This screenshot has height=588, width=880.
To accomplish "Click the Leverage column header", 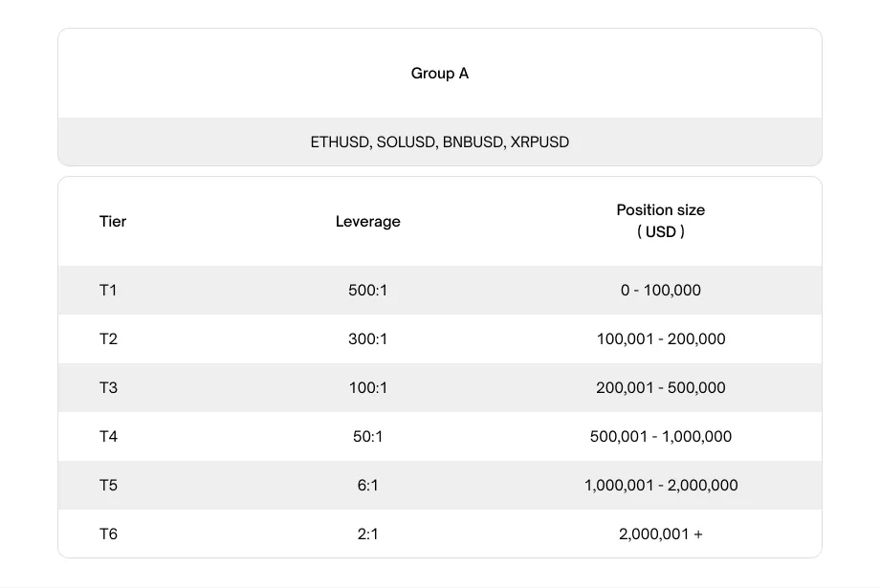I will (367, 222).
